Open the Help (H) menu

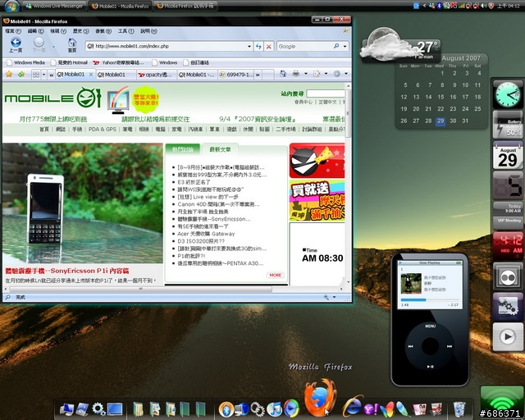tap(148, 31)
